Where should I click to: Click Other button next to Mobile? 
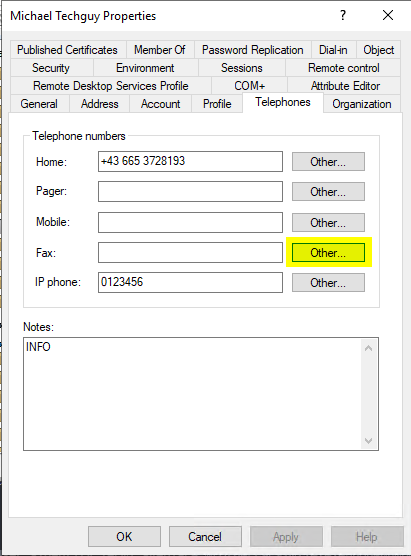coord(328,222)
